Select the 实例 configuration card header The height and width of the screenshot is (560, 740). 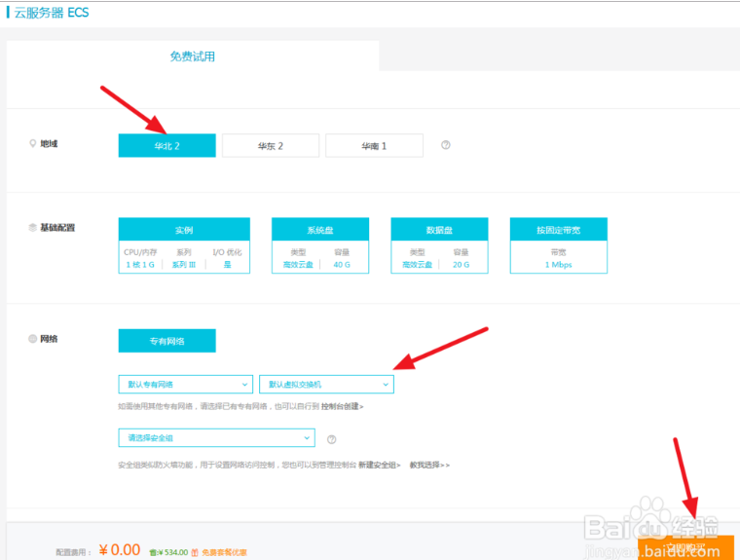point(184,230)
